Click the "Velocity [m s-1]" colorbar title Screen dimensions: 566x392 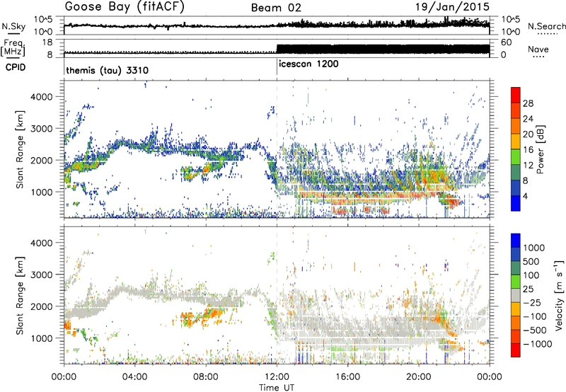[559, 296]
